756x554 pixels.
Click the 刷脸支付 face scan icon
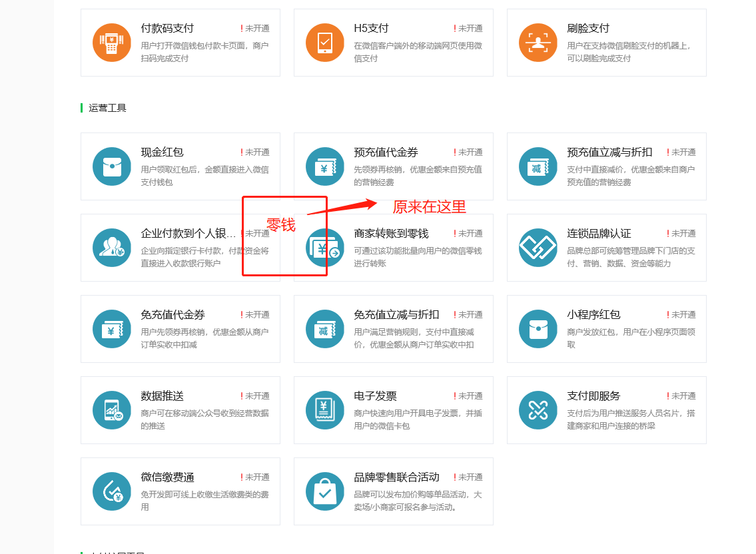tap(538, 43)
